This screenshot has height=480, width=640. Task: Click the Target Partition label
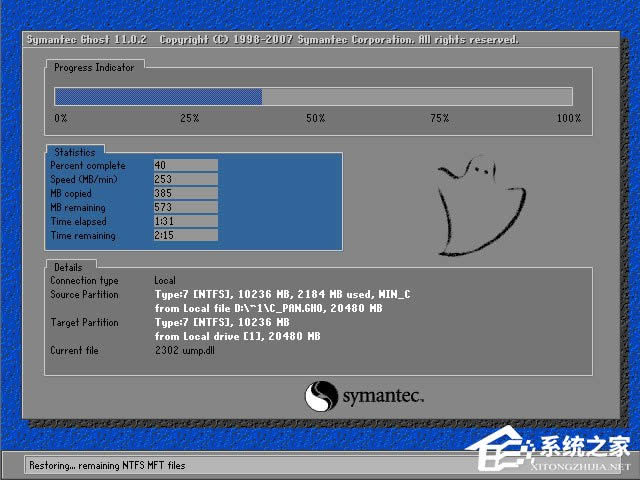tap(84, 322)
